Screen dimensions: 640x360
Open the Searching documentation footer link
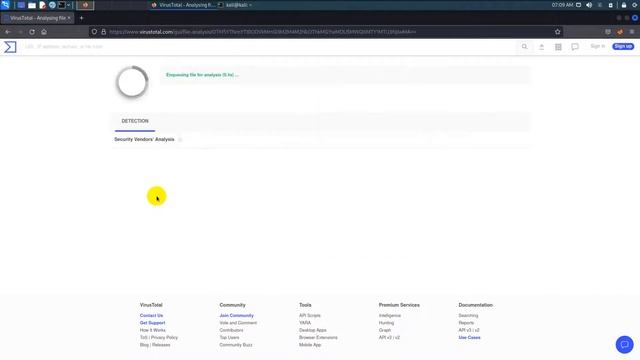[468, 316]
